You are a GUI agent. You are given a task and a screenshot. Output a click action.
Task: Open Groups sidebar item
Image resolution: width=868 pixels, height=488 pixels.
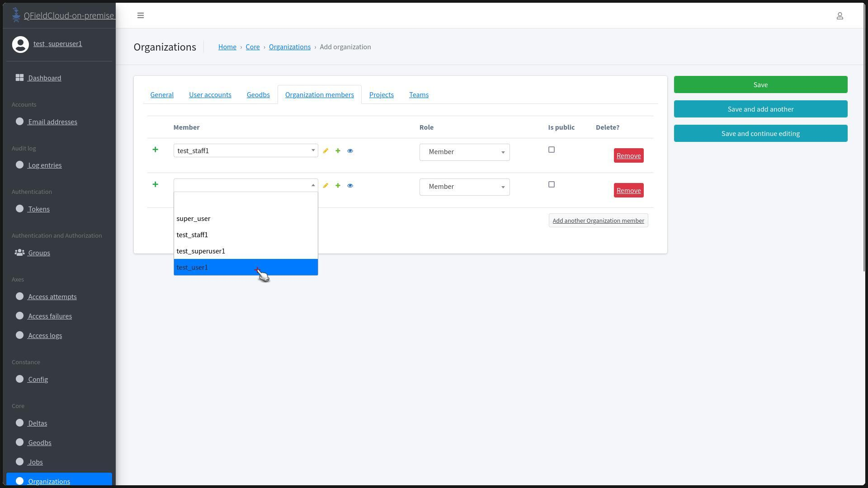click(39, 253)
